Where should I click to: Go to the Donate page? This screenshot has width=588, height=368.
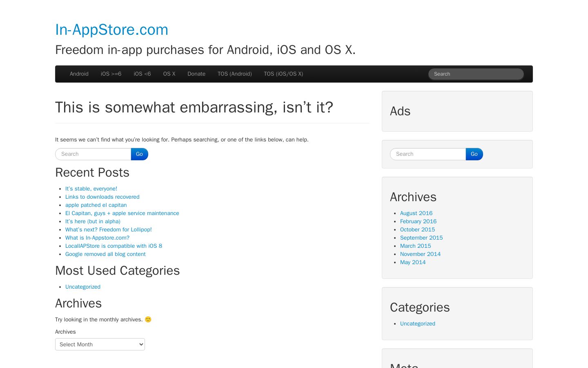pyautogui.click(x=196, y=74)
